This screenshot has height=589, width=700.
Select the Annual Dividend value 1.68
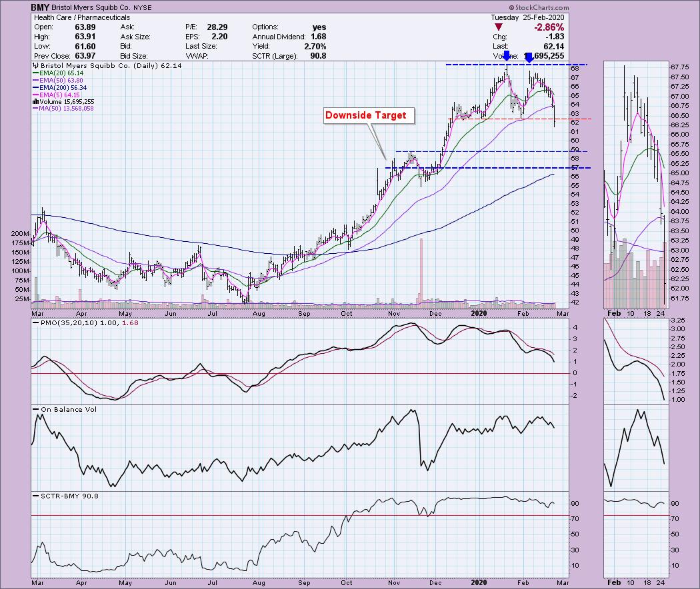coord(319,37)
